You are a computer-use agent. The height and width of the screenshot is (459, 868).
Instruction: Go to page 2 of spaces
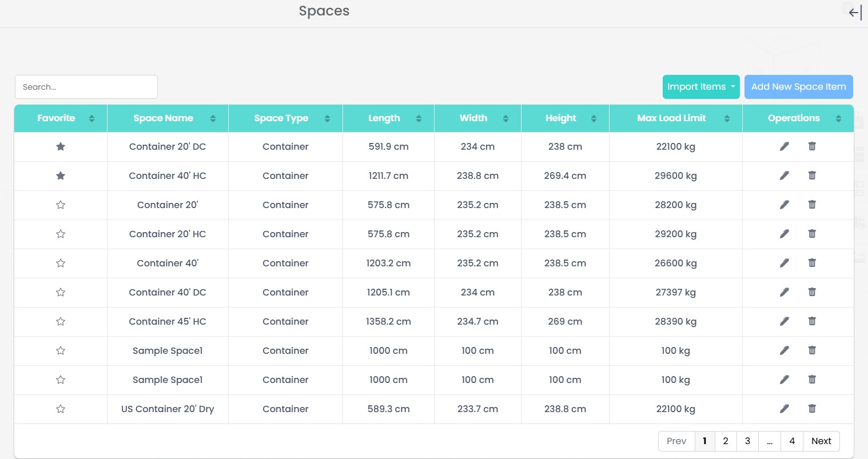pos(726,441)
